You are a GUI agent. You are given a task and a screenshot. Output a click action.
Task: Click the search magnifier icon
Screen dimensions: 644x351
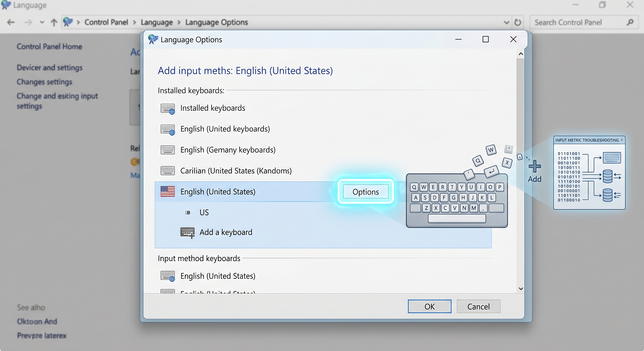[x=630, y=22]
